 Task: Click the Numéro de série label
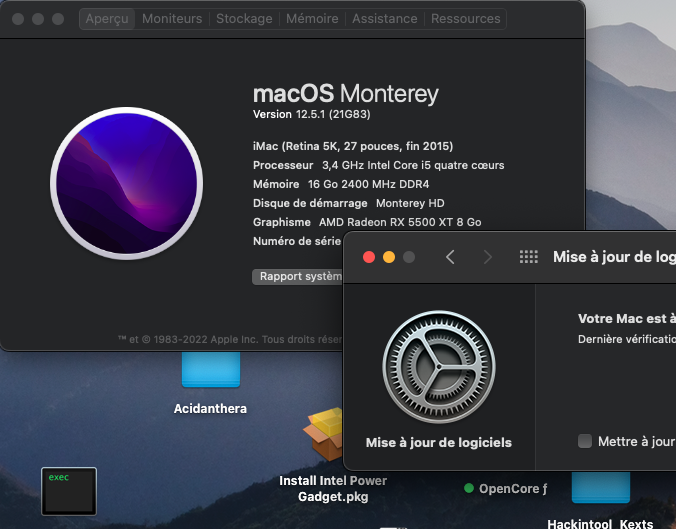point(297,241)
